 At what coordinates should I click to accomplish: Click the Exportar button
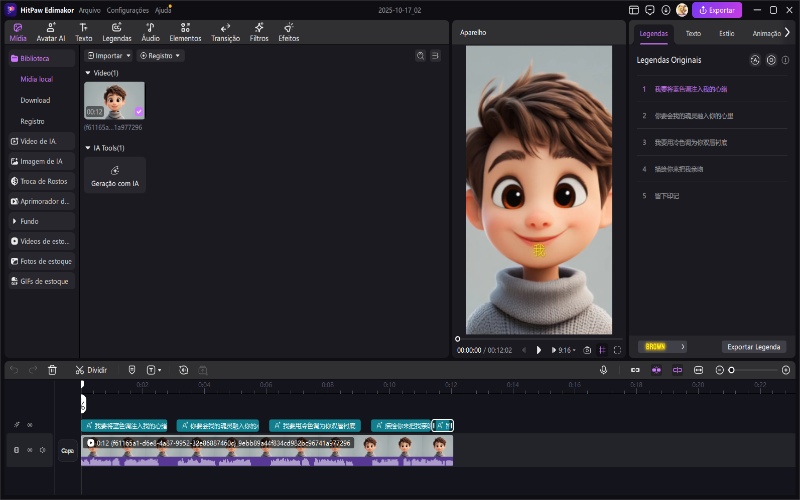[717, 10]
